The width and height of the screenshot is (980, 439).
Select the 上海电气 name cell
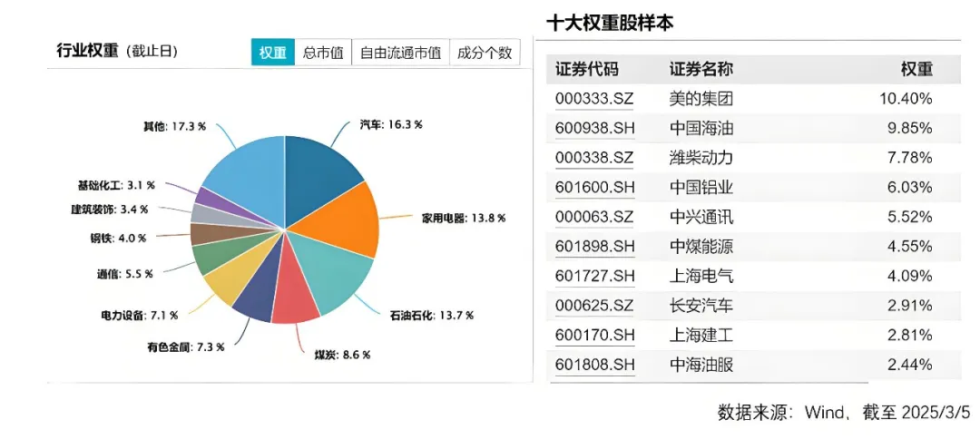tap(701, 276)
